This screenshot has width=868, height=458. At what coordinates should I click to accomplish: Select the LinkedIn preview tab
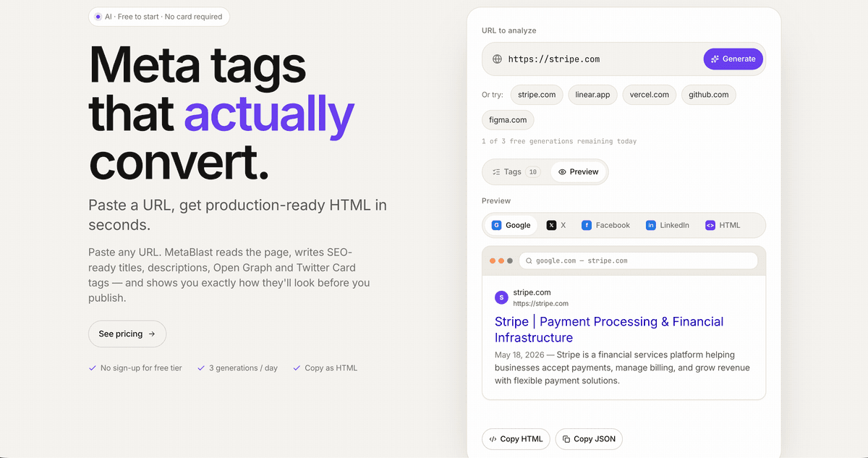[x=668, y=225]
